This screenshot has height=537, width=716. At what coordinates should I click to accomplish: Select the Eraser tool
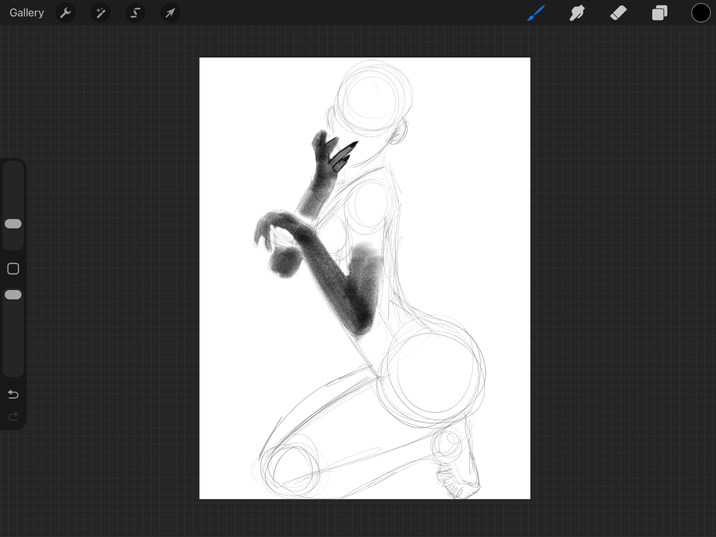[x=618, y=13]
